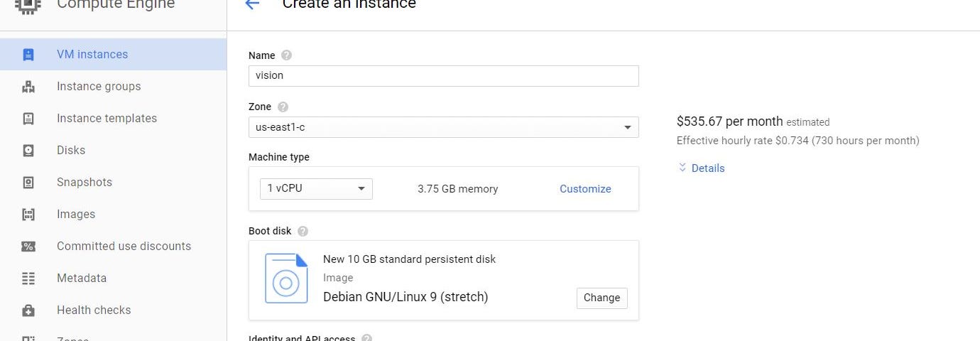Image resolution: width=980 pixels, height=341 pixels.
Task: Click the Change boot disk button
Action: tap(602, 298)
